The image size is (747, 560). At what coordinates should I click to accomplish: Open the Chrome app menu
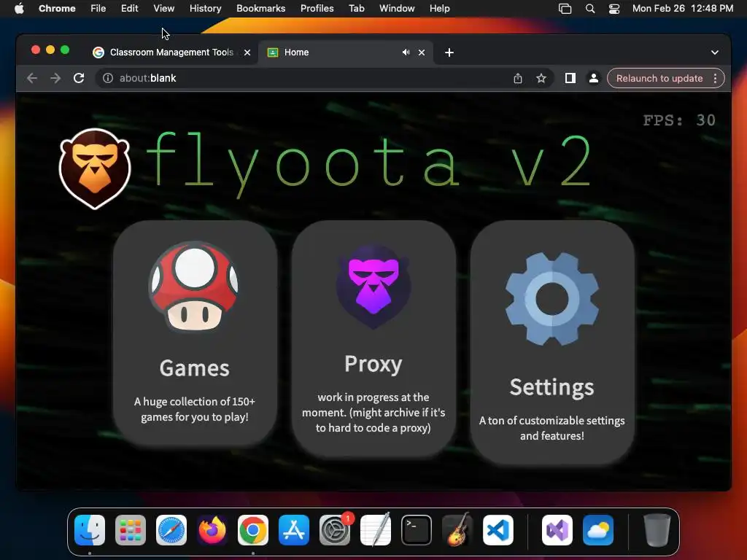(x=57, y=9)
